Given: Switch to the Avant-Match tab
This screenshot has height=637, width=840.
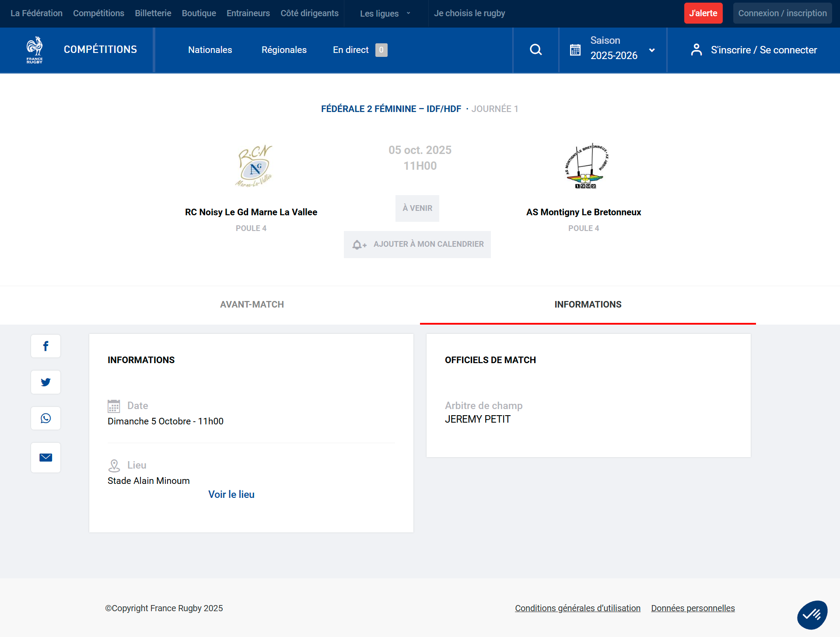Looking at the screenshot, I should [x=252, y=304].
